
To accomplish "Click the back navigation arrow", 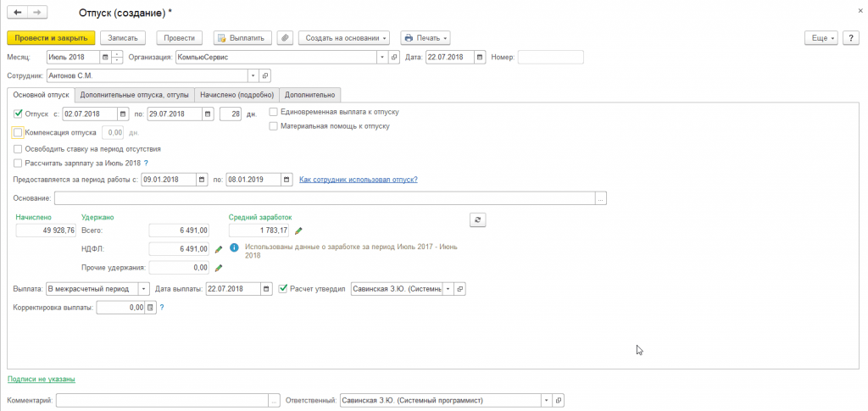I will [x=18, y=14].
